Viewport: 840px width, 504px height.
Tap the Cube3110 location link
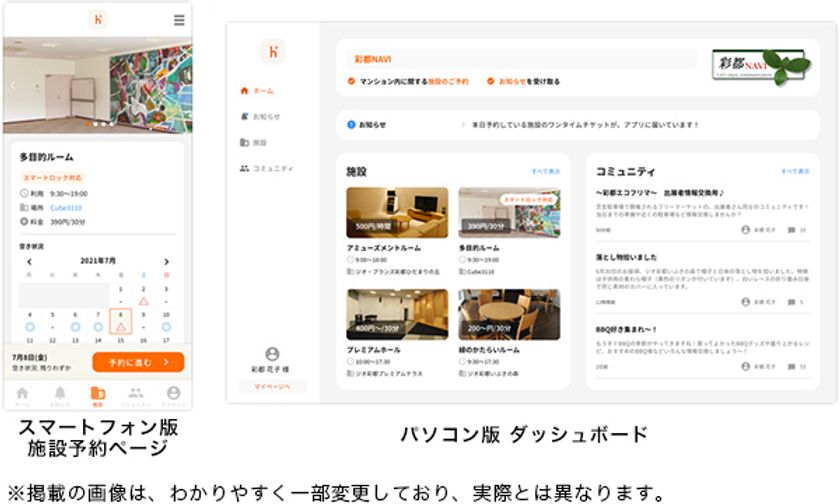(x=66, y=208)
